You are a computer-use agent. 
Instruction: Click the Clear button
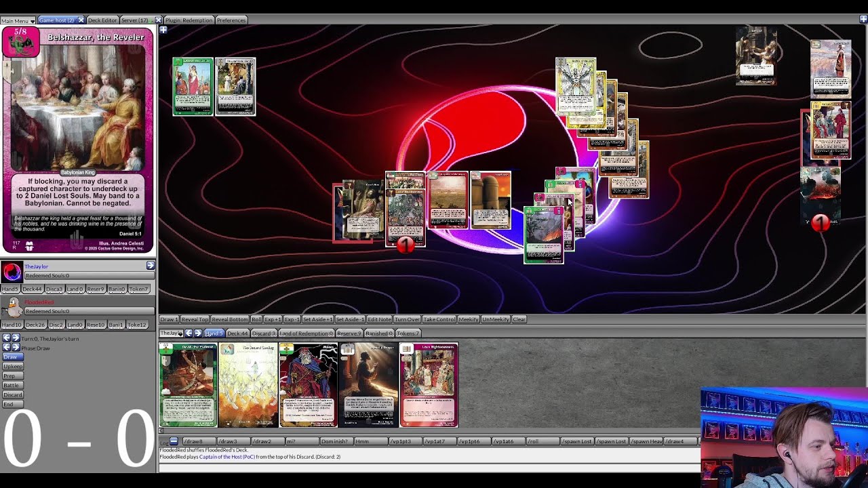tap(519, 319)
